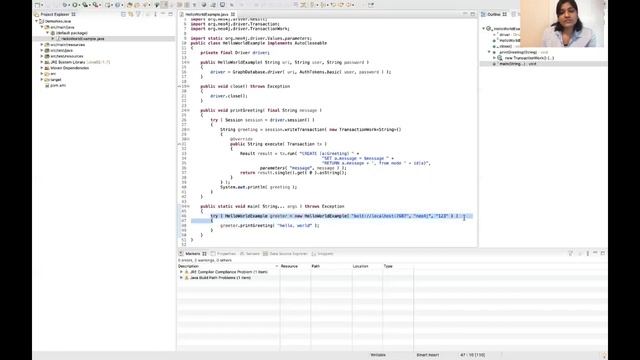Maximize the editor area

473,14
